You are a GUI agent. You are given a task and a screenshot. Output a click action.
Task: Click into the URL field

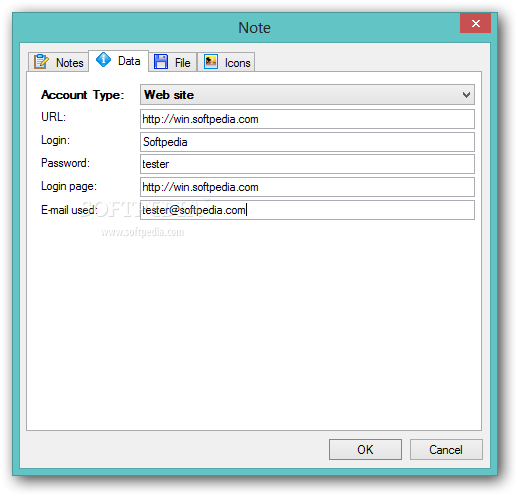coord(307,119)
